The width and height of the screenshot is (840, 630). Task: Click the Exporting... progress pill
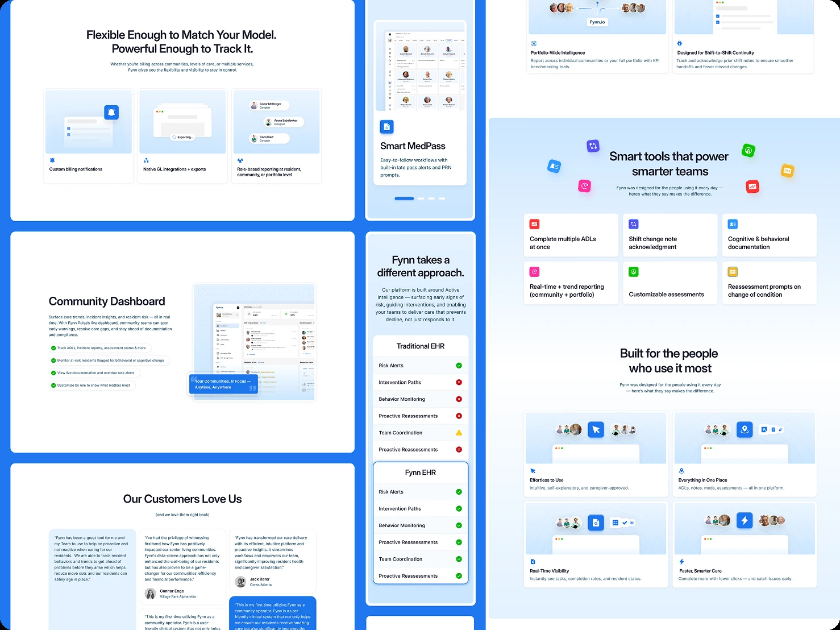[x=182, y=137]
